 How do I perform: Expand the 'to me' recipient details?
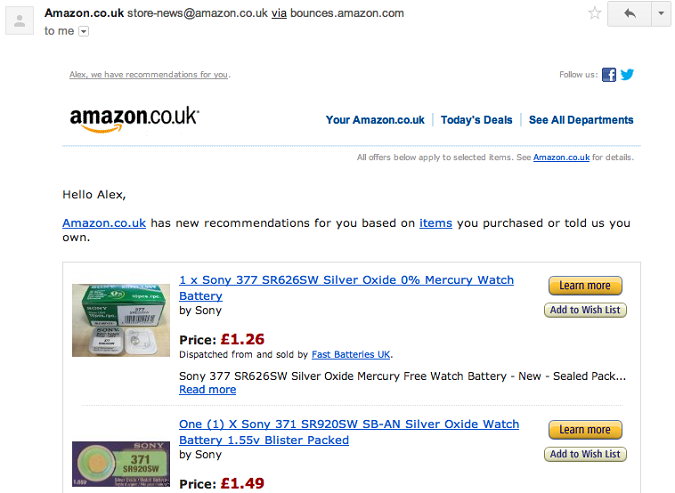point(84,31)
